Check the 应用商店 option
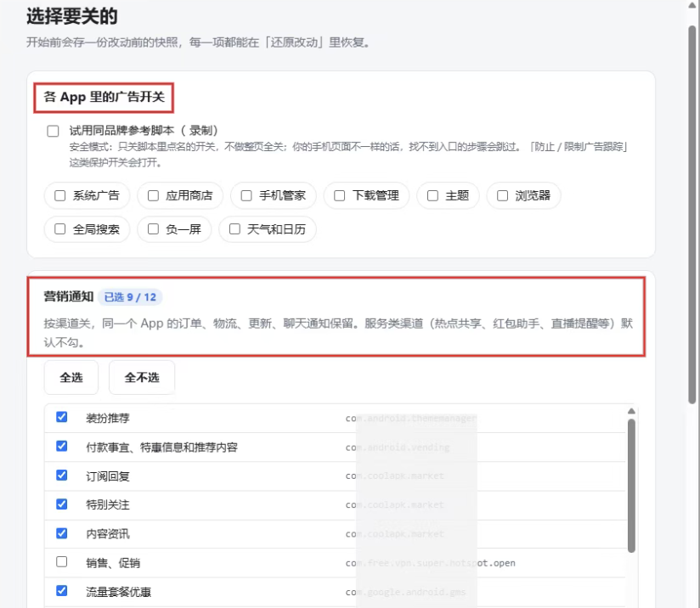The width and height of the screenshot is (700, 608). pos(153,195)
